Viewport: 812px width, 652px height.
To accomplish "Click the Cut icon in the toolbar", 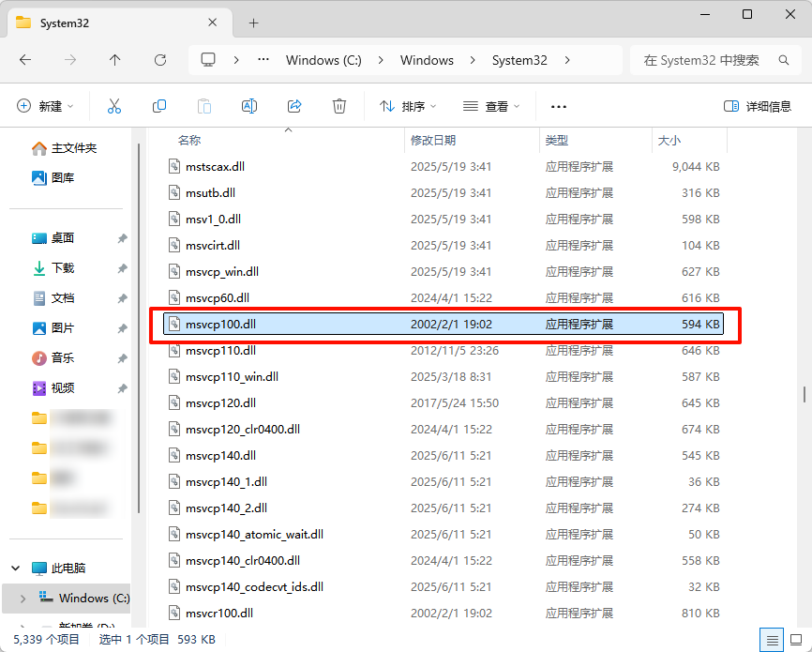I will (x=114, y=105).
